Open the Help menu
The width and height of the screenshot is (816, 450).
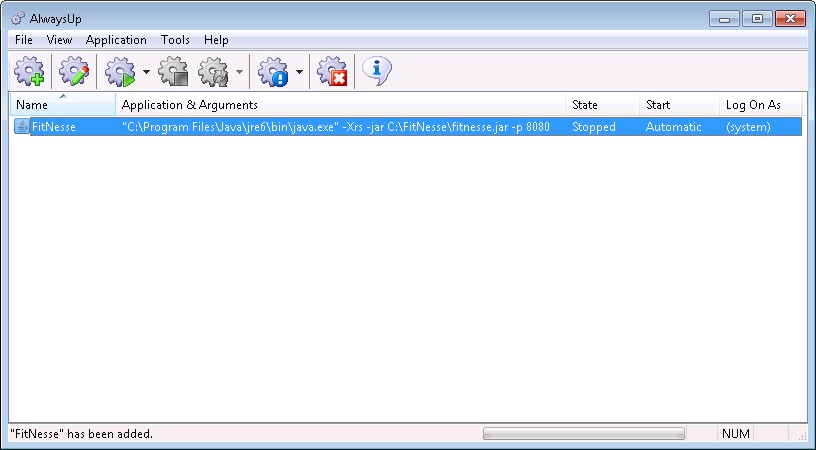point(216,40)
